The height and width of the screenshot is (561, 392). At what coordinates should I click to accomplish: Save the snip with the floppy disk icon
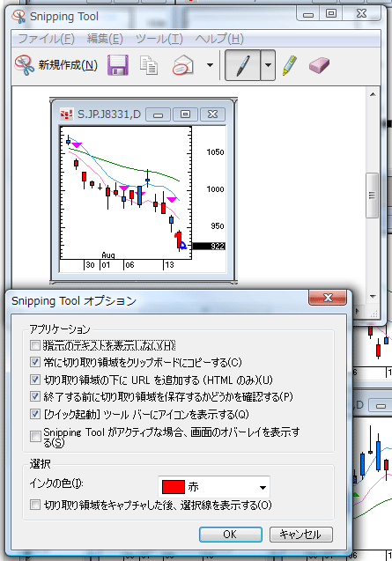pyautogui.click(x=118, y=65)
